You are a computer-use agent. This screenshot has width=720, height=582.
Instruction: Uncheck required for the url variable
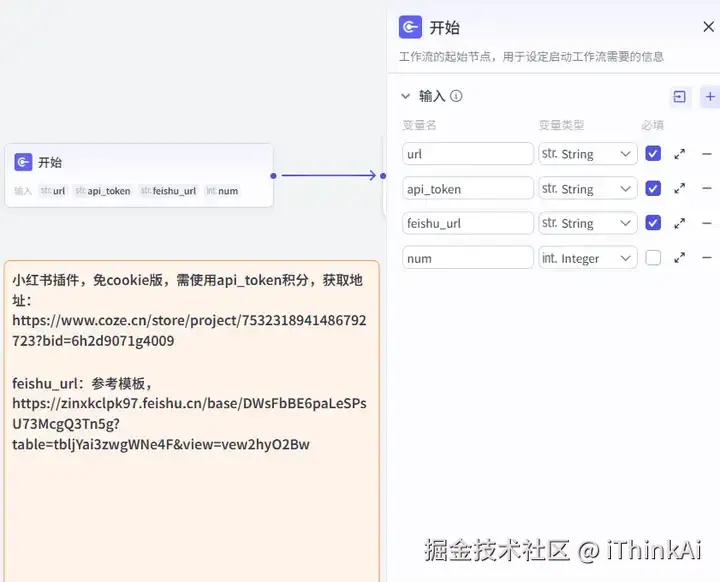653,153
